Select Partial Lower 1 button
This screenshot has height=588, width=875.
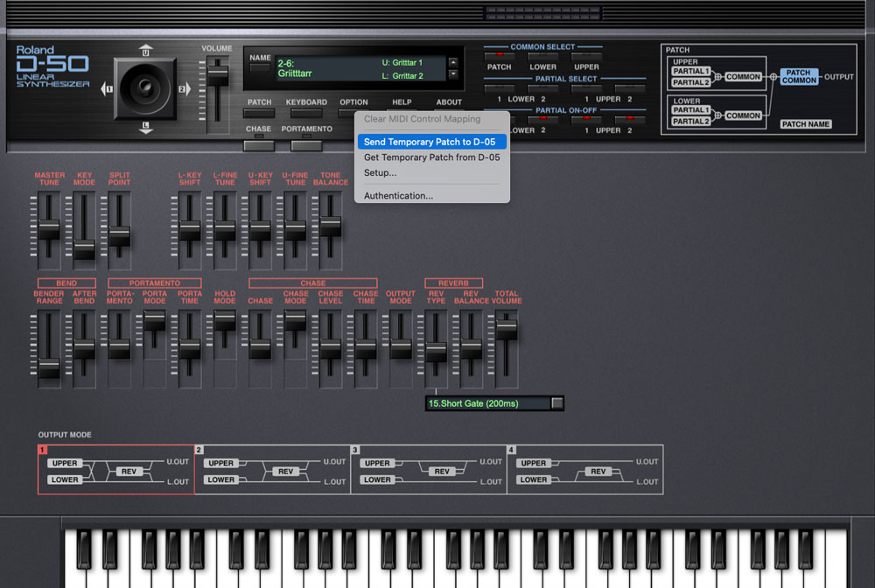pos(499,88)
